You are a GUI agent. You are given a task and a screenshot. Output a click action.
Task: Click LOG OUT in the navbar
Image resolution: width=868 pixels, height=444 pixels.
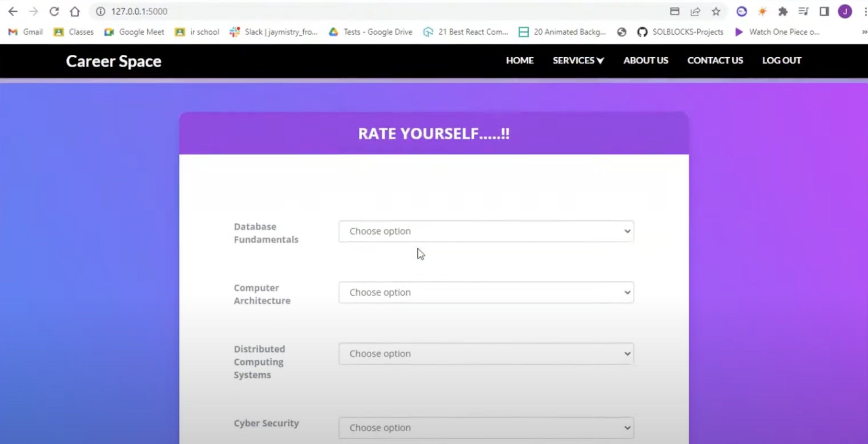point(782,60)
